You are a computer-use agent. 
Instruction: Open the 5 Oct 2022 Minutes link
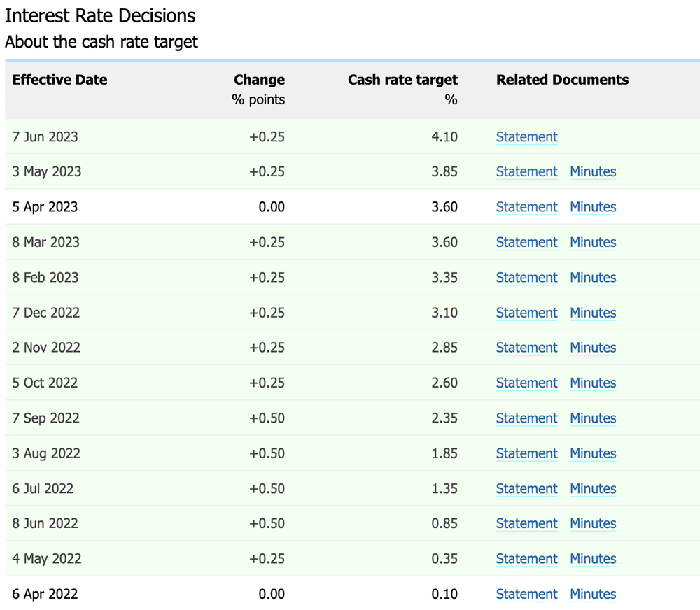click(x=594, y=383)
